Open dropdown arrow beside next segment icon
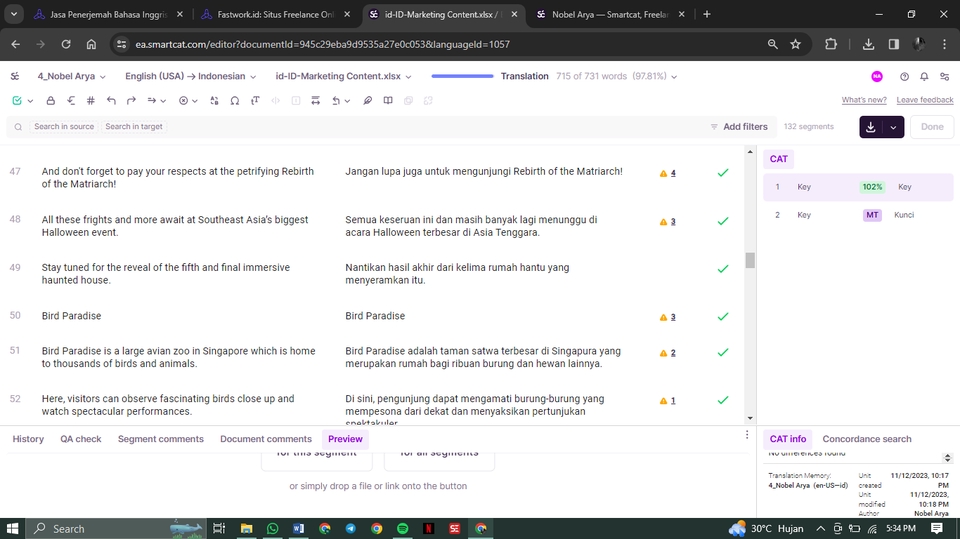The height and width of the screenshot is (539, 960). (163, 101)
